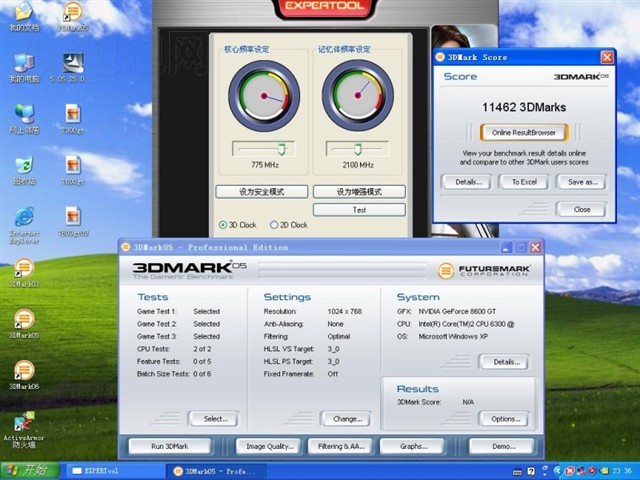Click the safe mode button (设为安全模式)
640x480 pixels.
[262, 192]
